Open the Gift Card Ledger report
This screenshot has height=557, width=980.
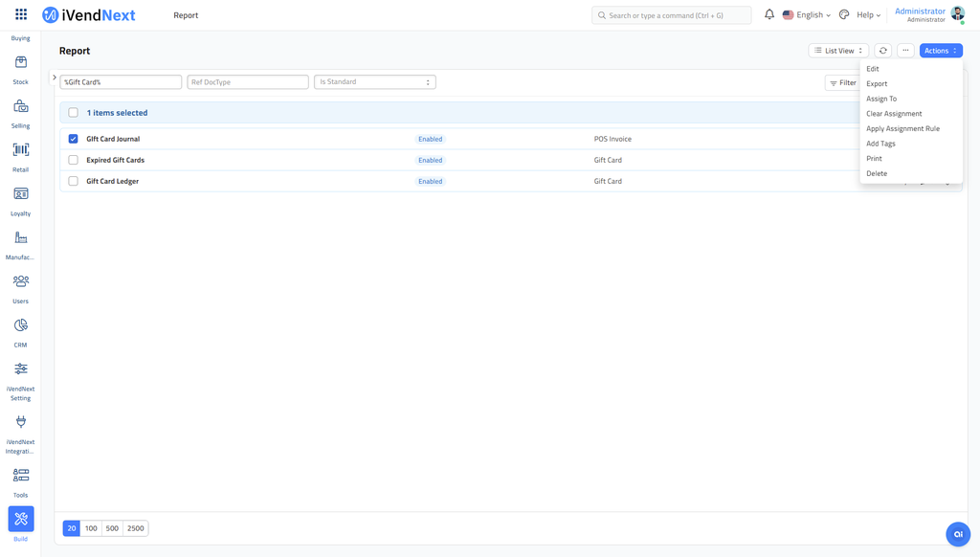point(113,181)
